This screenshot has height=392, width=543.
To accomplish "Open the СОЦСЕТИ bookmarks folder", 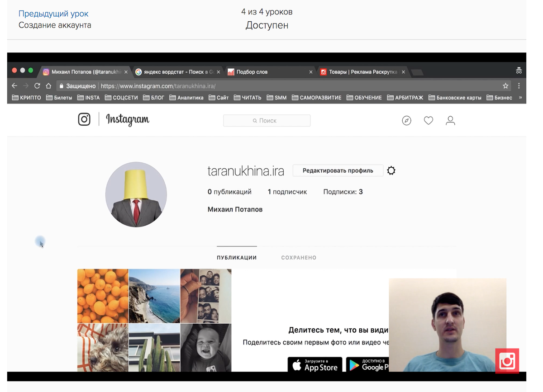I will 121,98.
